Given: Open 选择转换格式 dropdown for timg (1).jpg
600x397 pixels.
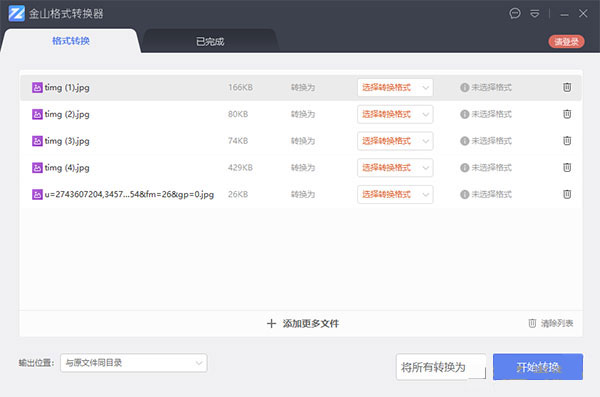Looking at the screenshot, I should tap(395, 88).
